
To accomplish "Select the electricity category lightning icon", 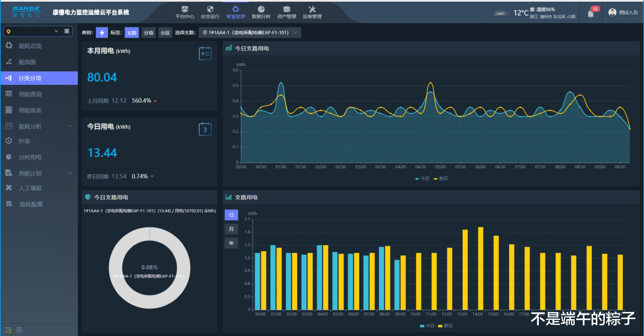I will pos(102,33).
